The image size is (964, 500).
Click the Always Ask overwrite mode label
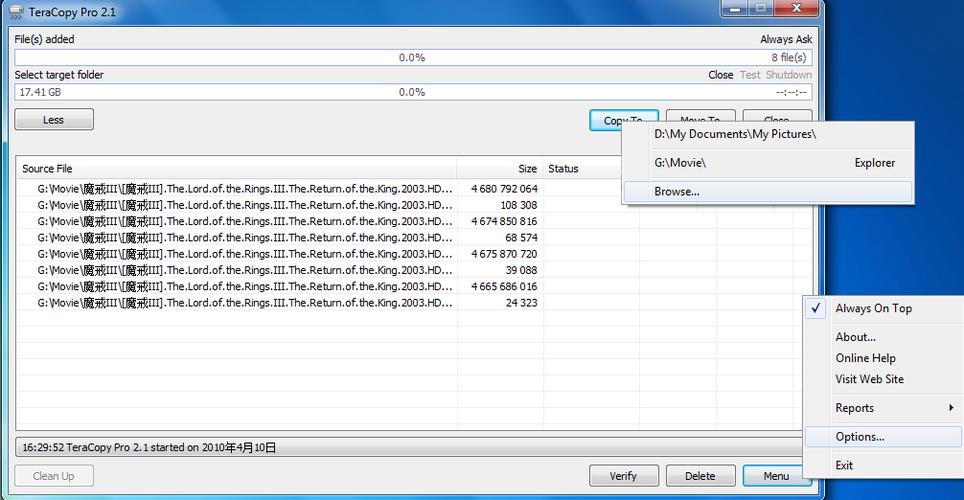(x=786, y=39)
